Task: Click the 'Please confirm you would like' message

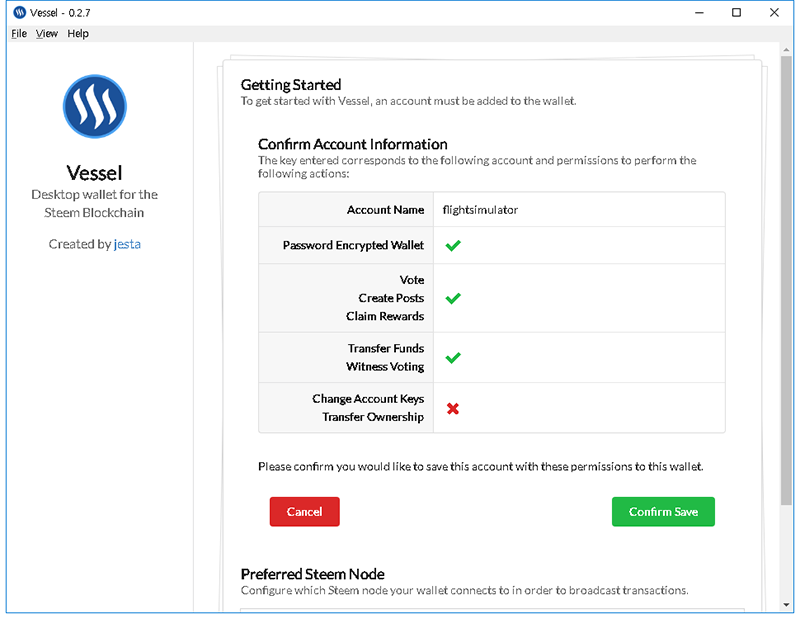Action: [x=481, y=466]
